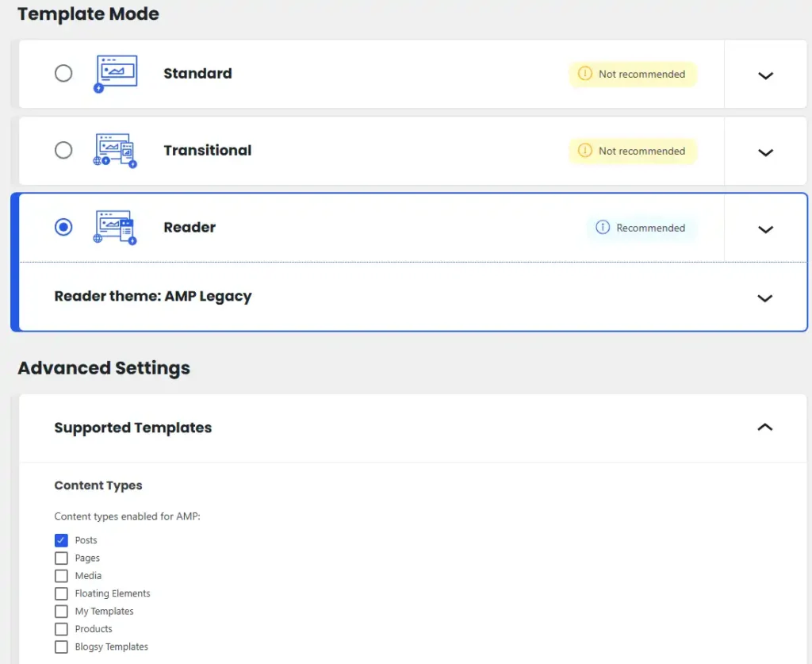Enable the Pages content type checkbox
812x664 pixels.
click(61, 558)
